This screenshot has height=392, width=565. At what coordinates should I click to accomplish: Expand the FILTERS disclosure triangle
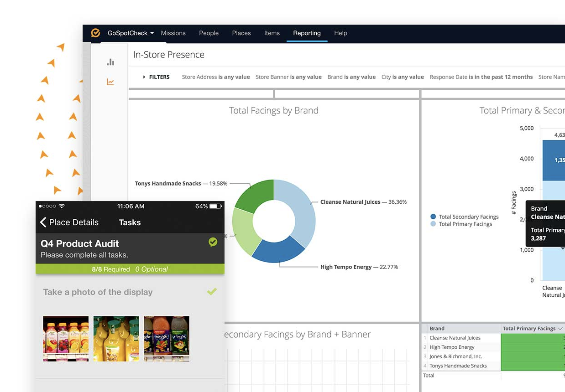click(x=144, y=77)
